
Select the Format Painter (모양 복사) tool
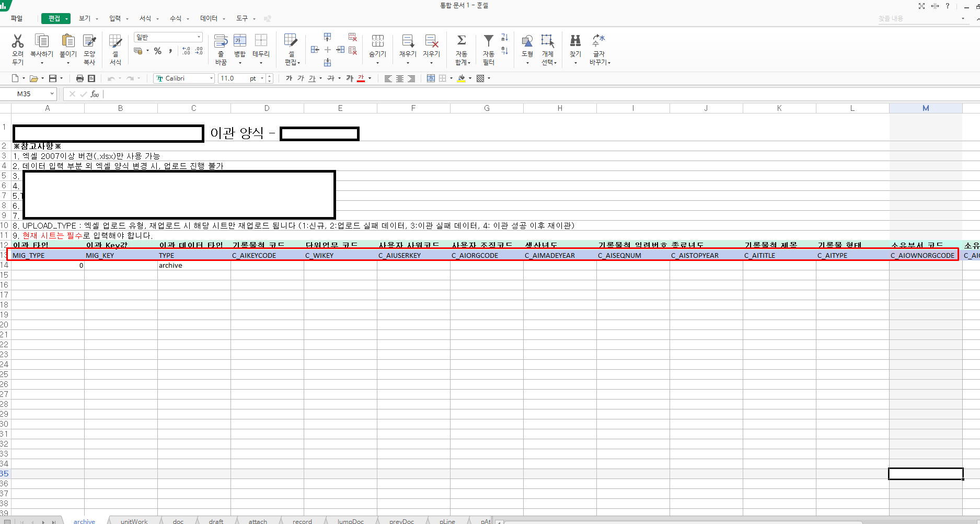(x=90, y=41)
